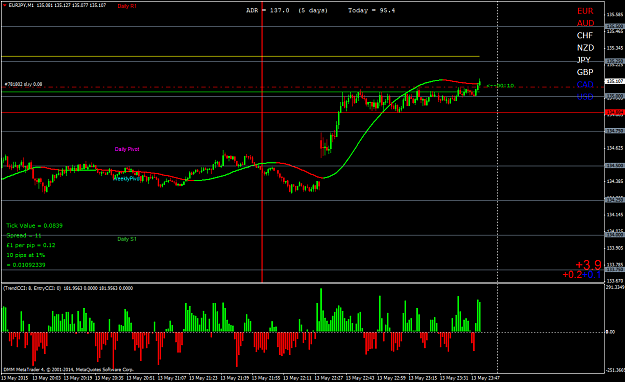This screenshot has height=382, width=625.
Task: Click the blue +0.1 readout
Action: pos(592,274)
